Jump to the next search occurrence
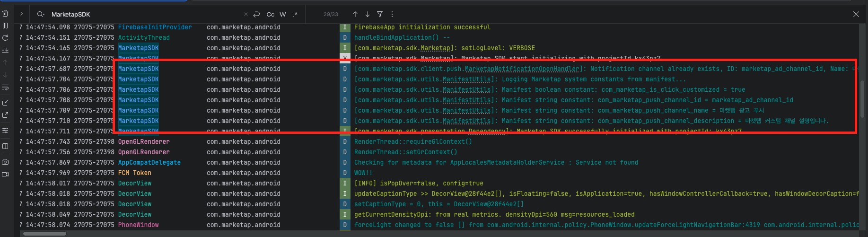The image size is (868, 237). click(368, 14)
